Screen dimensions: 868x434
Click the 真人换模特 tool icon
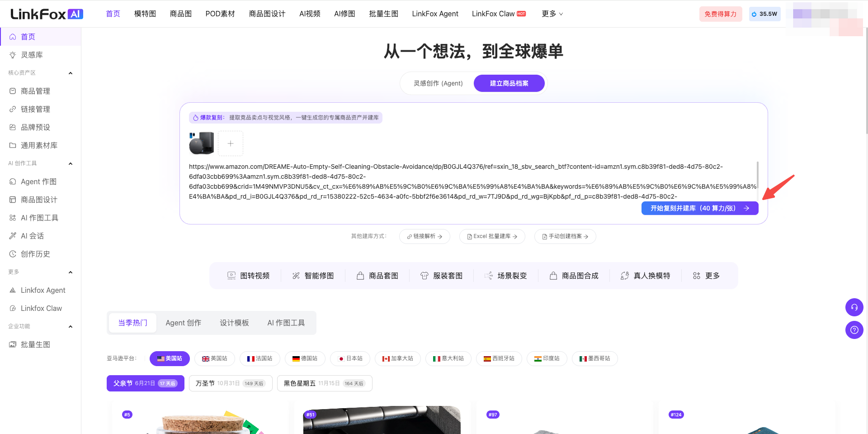[x=625, y=276]
